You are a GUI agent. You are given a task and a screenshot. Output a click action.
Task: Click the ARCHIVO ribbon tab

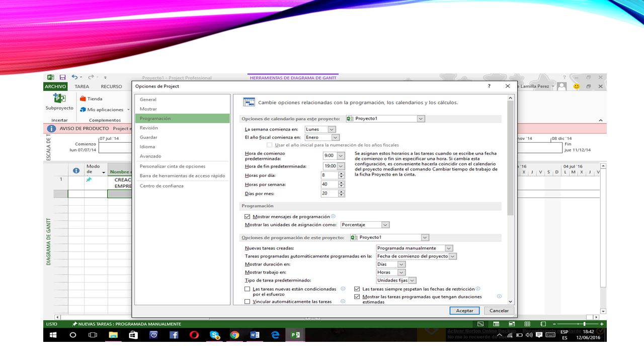click(x=55, y=86)
